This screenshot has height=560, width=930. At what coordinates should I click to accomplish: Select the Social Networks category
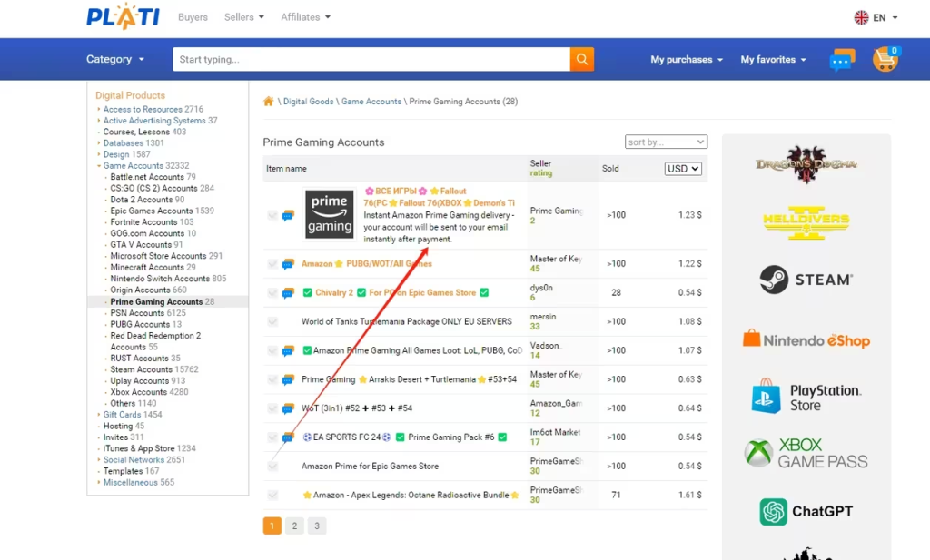tap(134, 460)
